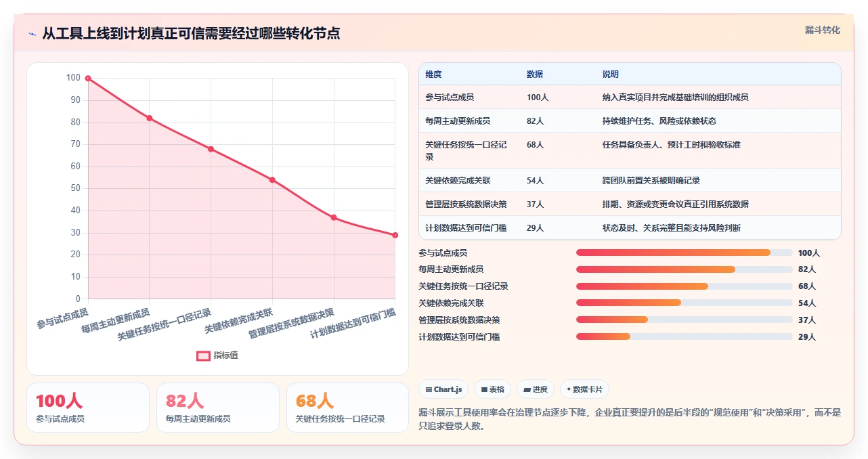This screenshot has width=868, height=459.
Task: Click the chart point for 参与试点成员
Action: (88, 79)
